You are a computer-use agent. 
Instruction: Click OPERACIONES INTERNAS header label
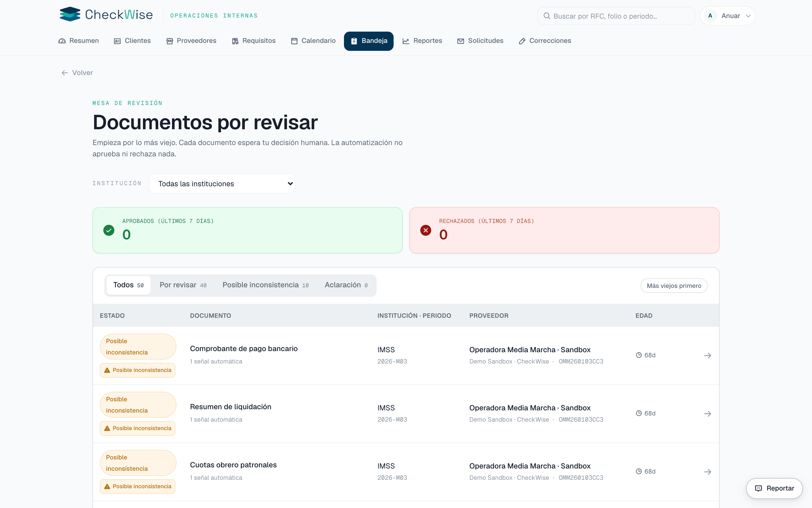(x=214, y=16)
